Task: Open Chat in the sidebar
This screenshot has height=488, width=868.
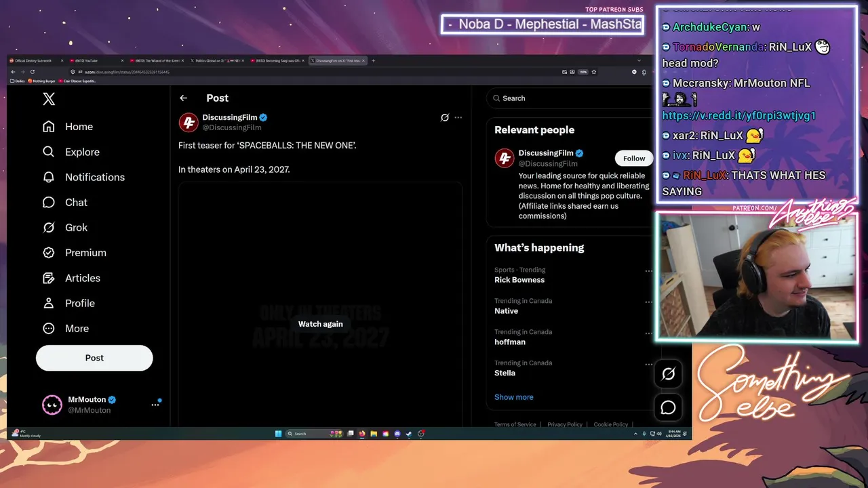Action: point(65,202)
